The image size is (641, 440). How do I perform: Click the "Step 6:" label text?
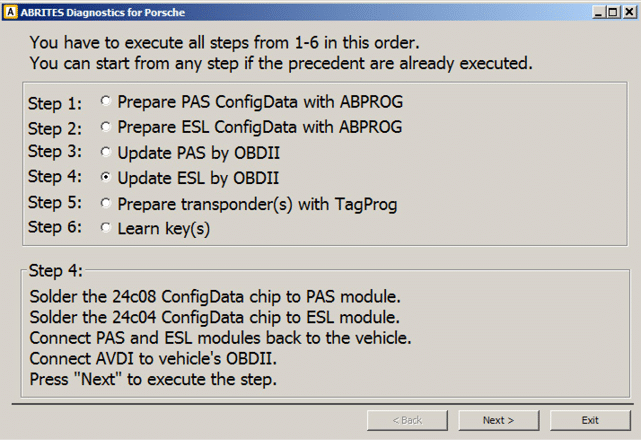(56, 228)
